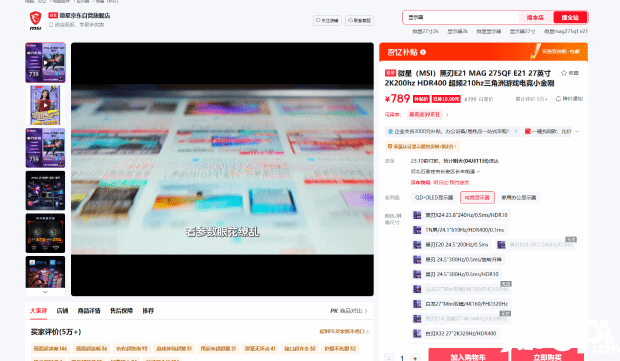
Task: Choose the 白刃X32 27" 2K320Hz variant
Action: [456, 333]
